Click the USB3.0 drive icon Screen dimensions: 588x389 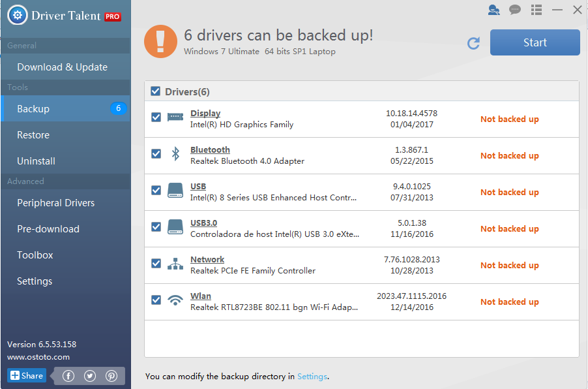[x=175, y=226]
